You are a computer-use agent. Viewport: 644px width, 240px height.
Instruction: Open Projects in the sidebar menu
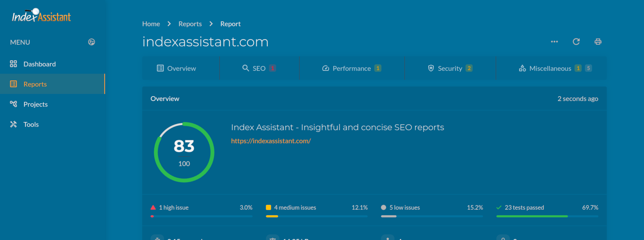coord(52,104)
